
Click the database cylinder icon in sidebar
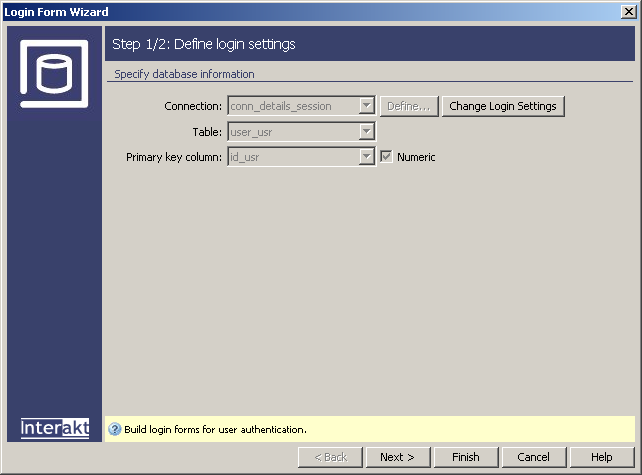coord(55,72)
